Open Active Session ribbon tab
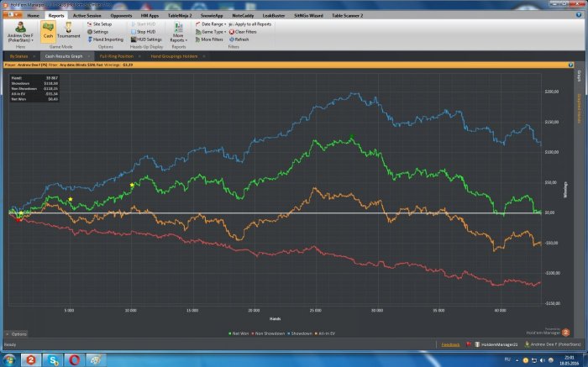Image resolution: width=588 pixels, height=367 pixels. (x=87, y=15)
